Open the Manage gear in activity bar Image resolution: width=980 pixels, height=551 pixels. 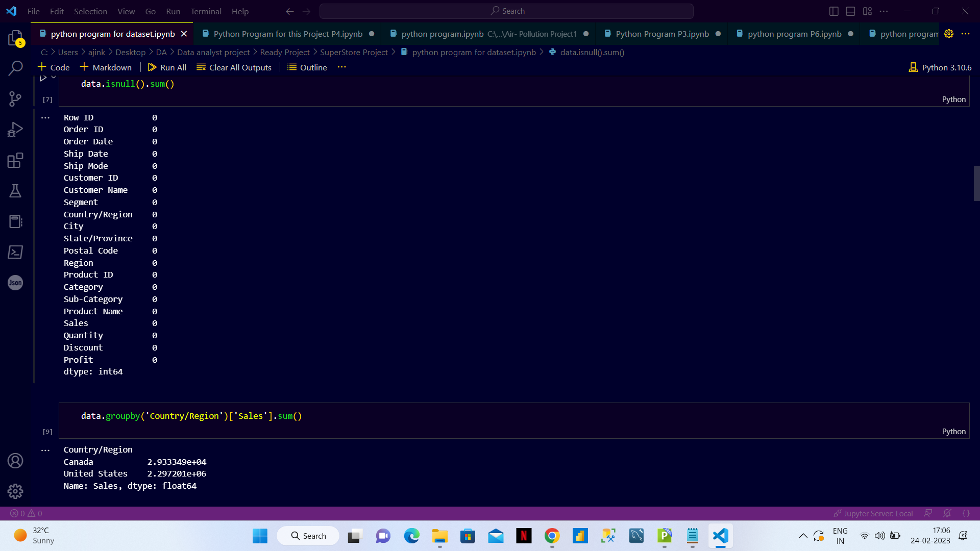[x=15, y=491]
